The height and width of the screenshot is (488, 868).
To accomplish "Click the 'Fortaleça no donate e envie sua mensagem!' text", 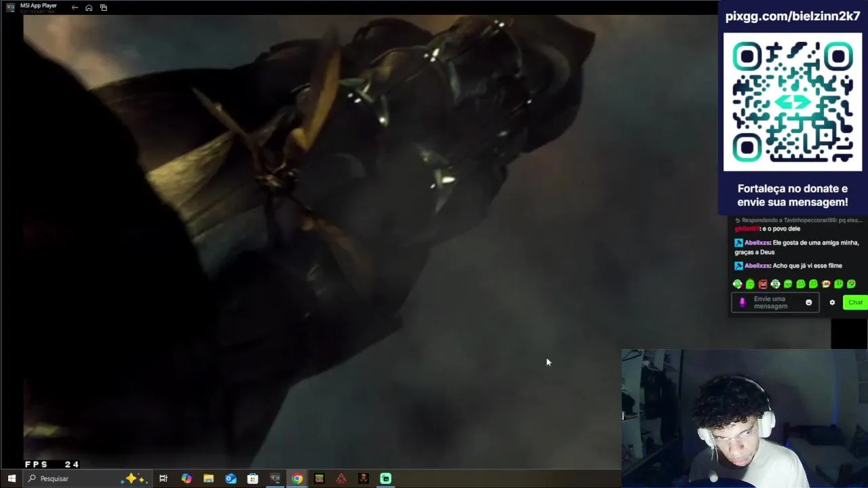I will (793, 195).
